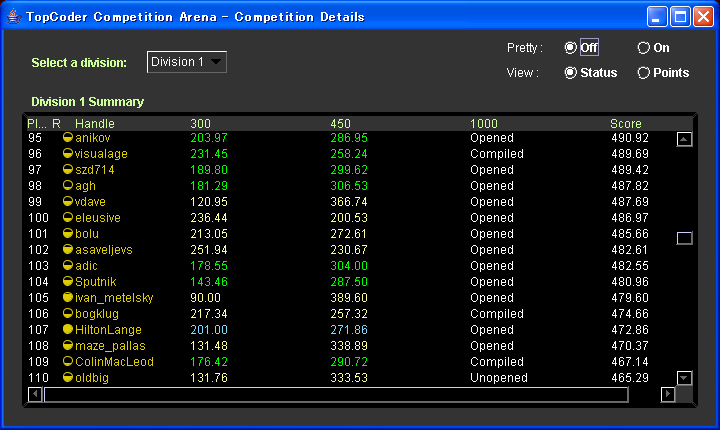This screenshot has height=430, width=720.
Task: Select handle anikov
Action: [x=93, y=138]
